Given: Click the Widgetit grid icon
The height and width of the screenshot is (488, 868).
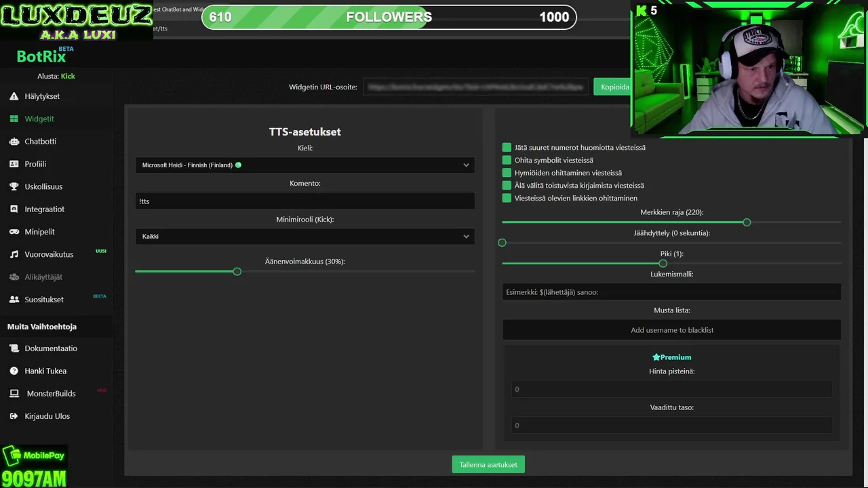Looking at the screenshot, I should pos(14,119).
